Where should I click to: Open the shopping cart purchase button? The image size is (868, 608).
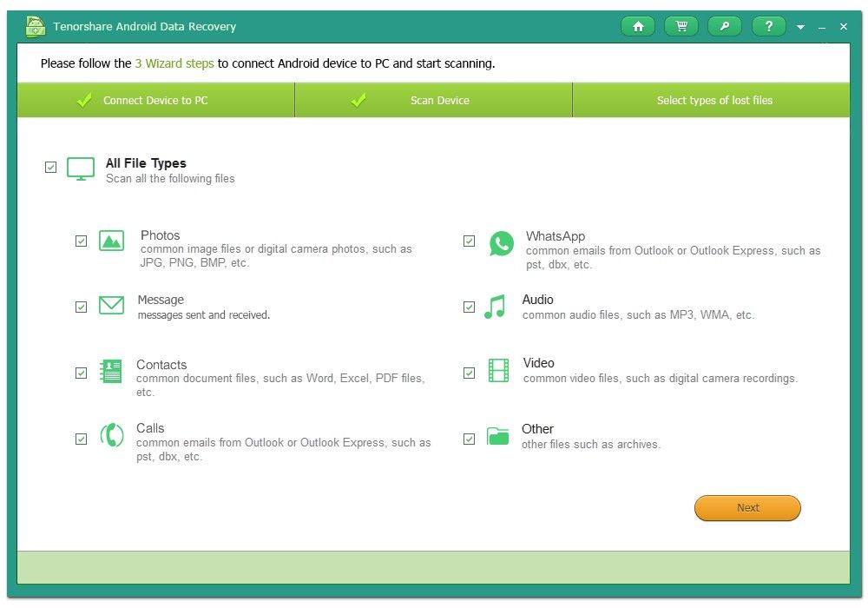[x=681, y=26]
